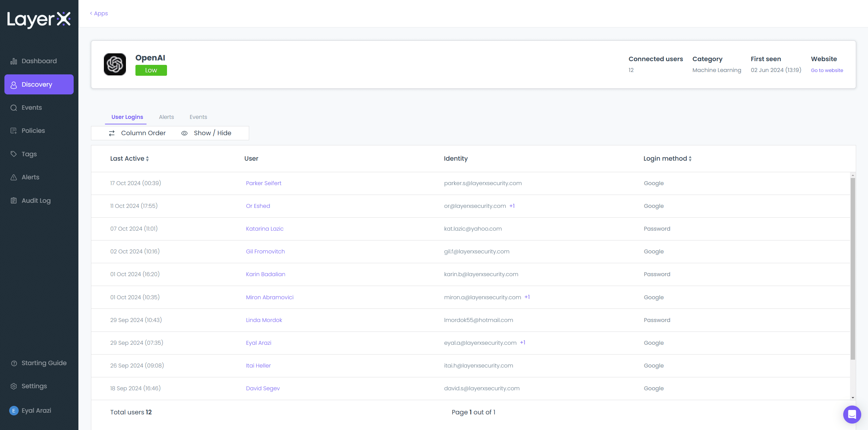Viewport: 868px width, 430px height.
Task: Open the Go to website link
Action: click(827, 70)
